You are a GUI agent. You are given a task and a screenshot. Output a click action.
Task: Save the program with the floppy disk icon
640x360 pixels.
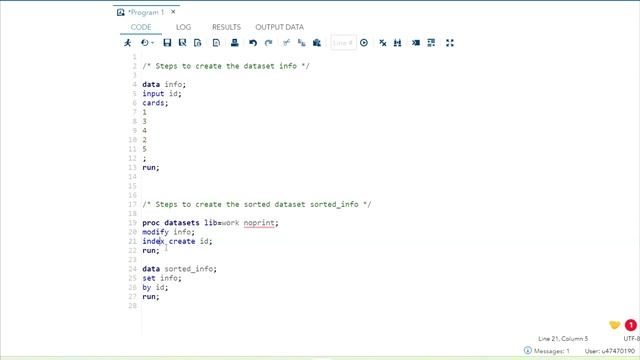pos(167,43)
